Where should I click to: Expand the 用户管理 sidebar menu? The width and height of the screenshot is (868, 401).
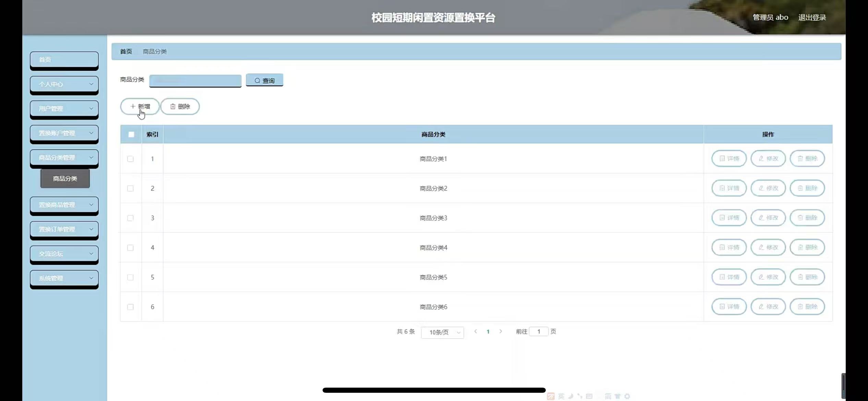coord(64,108)
